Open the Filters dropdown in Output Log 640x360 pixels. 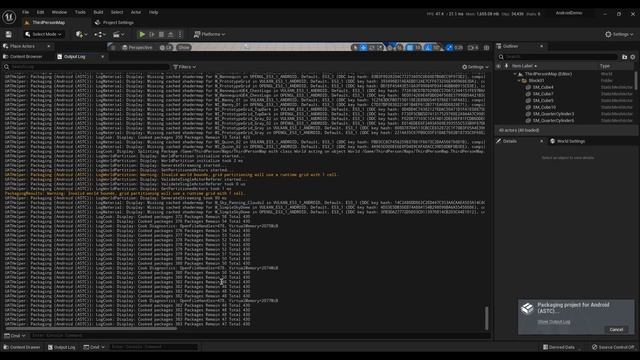(184, 67)
